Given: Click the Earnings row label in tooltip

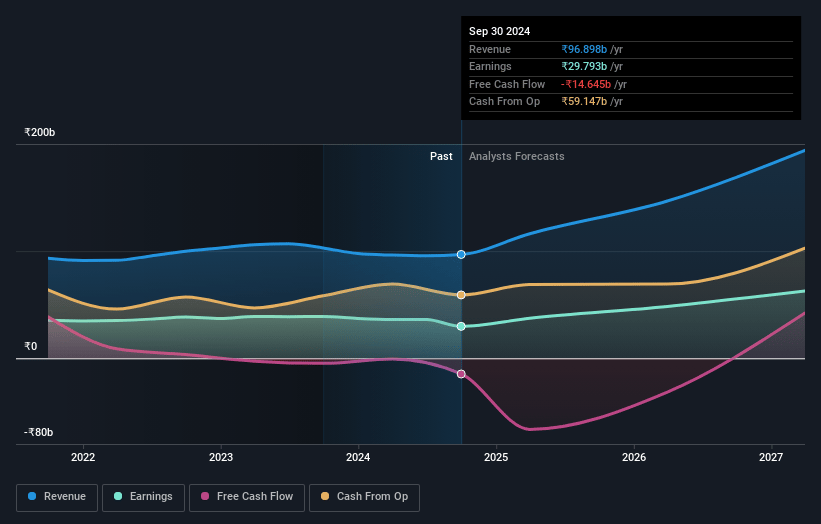Looking at the screenshot, I should tap(490, 66).
